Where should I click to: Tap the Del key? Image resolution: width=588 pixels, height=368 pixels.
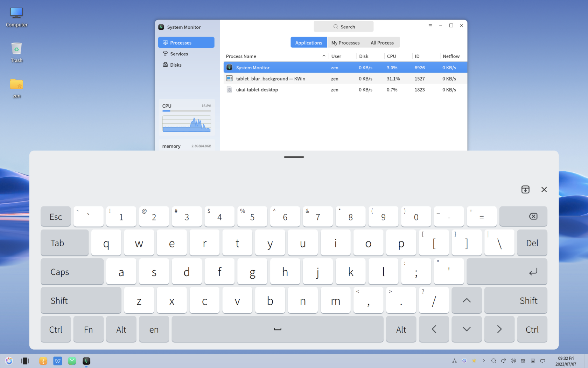tap(532, 242)
